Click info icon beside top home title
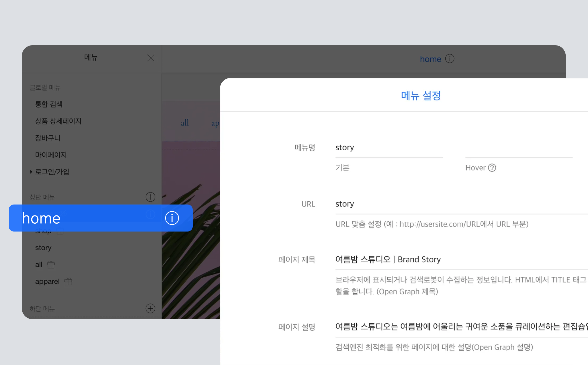This screenshot has width=588, height=365. coord(450,59)
